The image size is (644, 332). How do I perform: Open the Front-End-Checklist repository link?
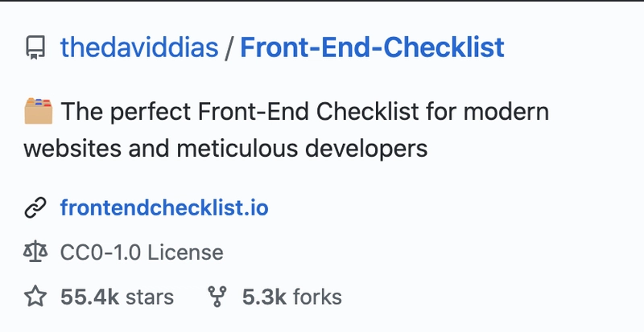(x=372, y=47)
